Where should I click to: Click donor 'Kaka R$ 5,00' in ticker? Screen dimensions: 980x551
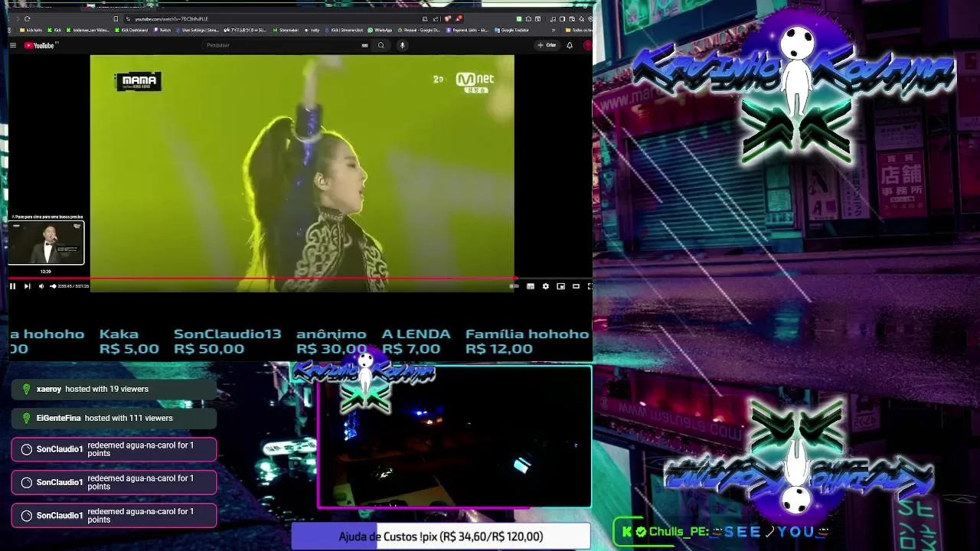(x=129, y=341)
